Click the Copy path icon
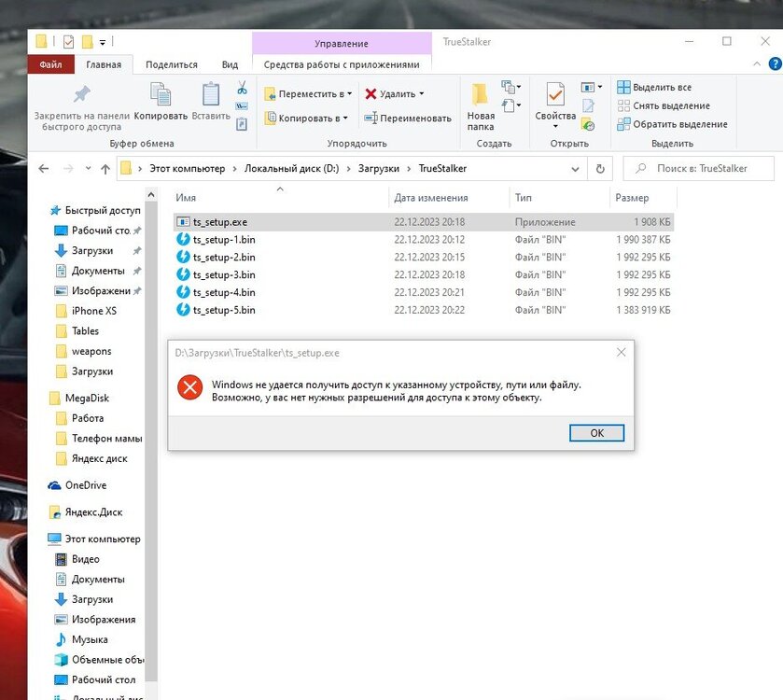The image size is (783, 700). pos(242,105)
